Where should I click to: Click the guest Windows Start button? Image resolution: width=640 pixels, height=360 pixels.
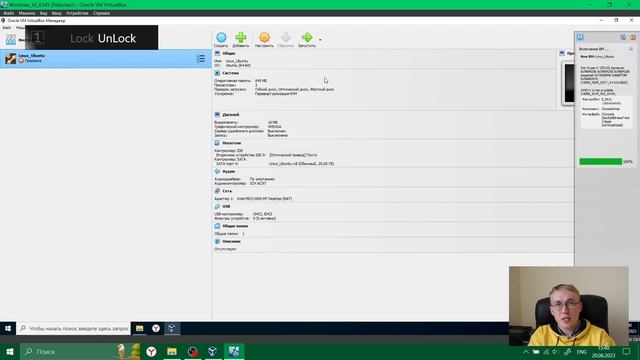click(x=8, y=328)
